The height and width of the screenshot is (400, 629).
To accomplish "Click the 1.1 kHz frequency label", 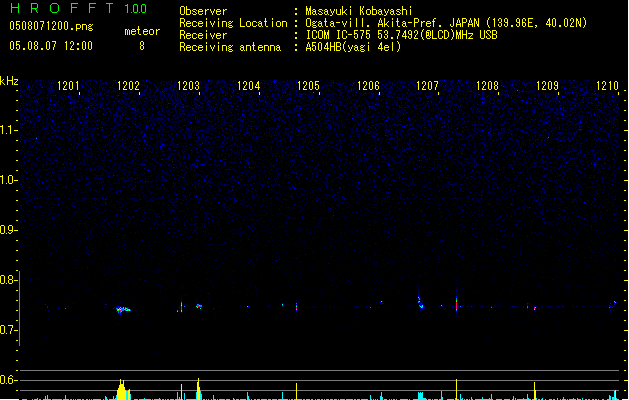I will tap(8, 130).
